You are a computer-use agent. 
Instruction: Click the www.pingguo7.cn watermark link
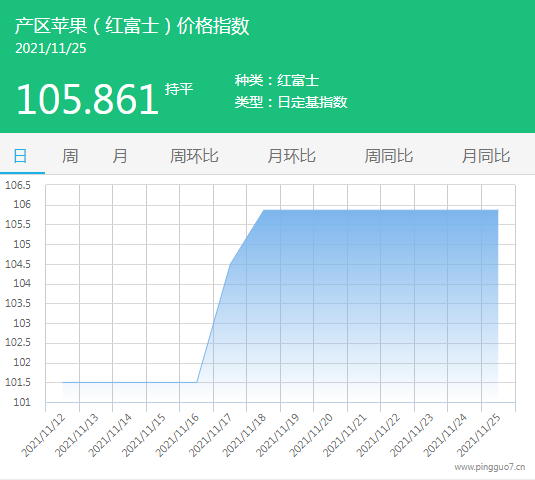click(x=490, y=467)
